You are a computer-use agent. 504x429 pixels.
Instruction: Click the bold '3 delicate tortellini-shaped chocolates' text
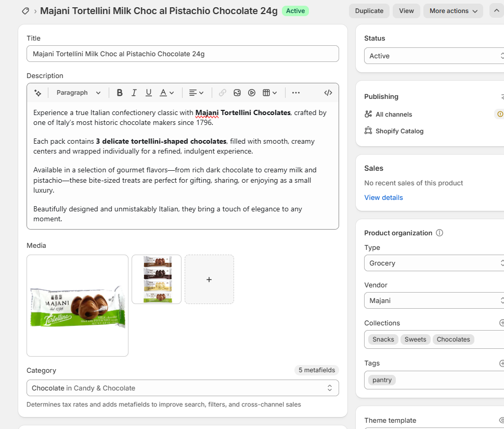click(161, 141)
